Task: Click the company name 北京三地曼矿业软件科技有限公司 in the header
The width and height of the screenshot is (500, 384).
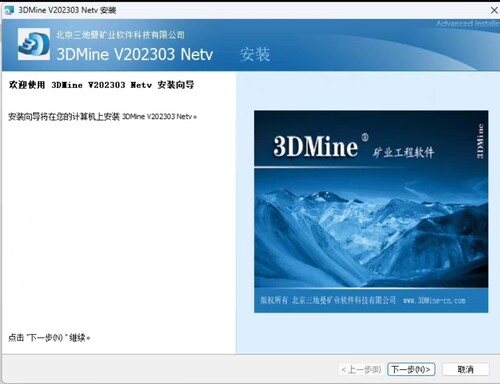Action: point(120,35)
